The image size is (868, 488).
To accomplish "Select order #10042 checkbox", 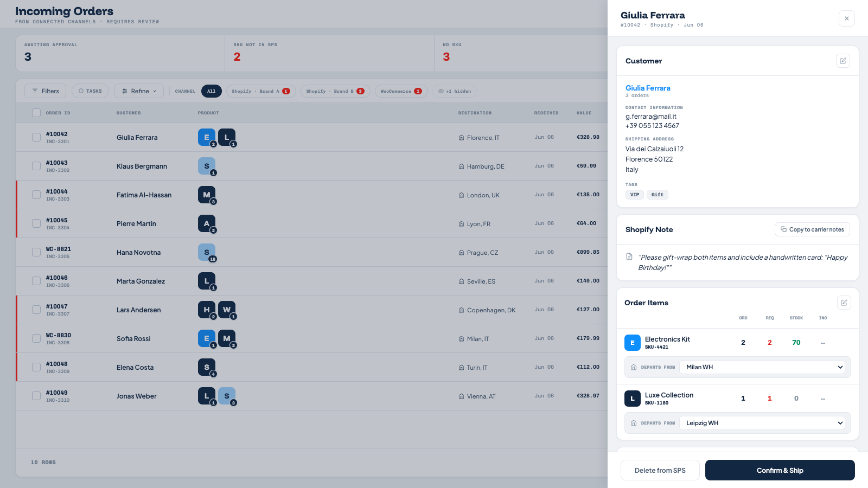I will [x=36, y=137].
